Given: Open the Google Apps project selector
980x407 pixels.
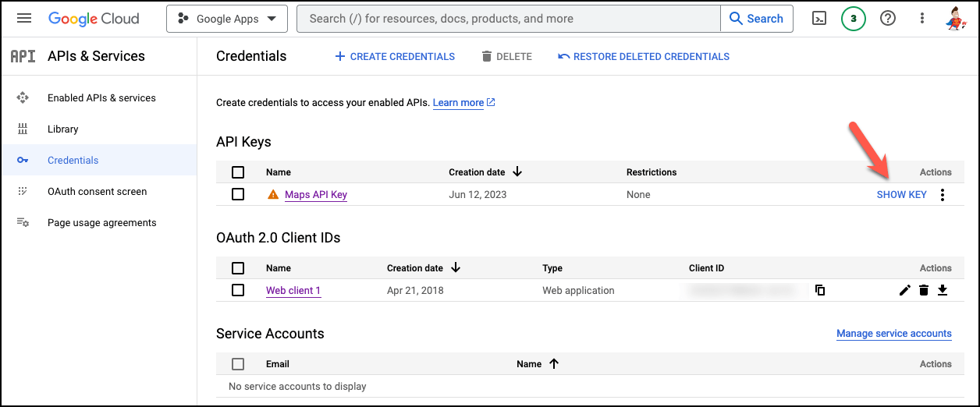Looking at the screenshot, I should click(227, 19).
